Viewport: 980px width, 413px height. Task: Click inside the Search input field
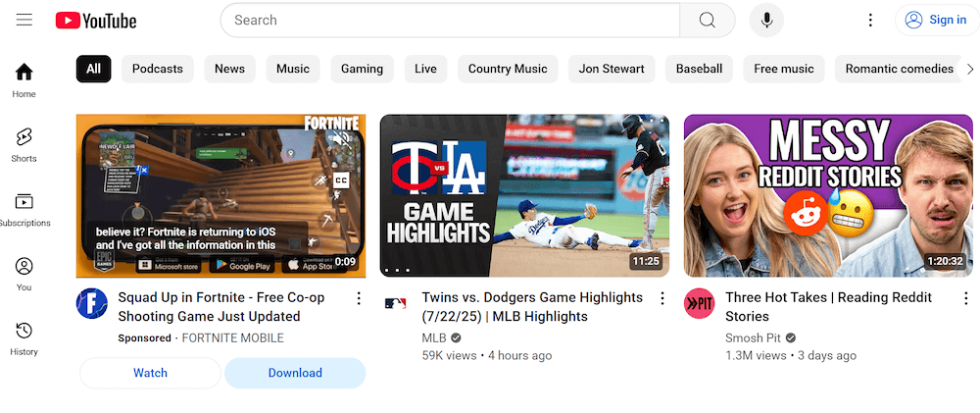tap(450, 20)
